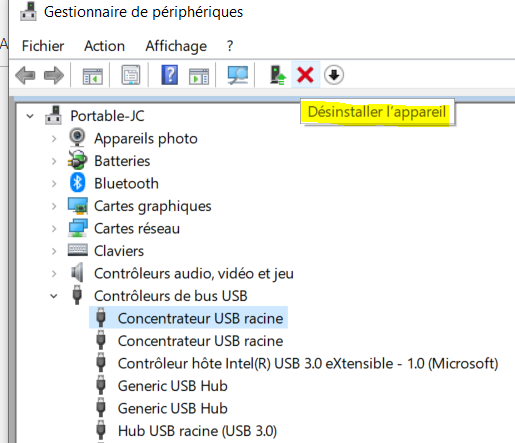Select the Portable-JC computer name
The width and height of the screenshot is (515, 443).
pos(107,116)
